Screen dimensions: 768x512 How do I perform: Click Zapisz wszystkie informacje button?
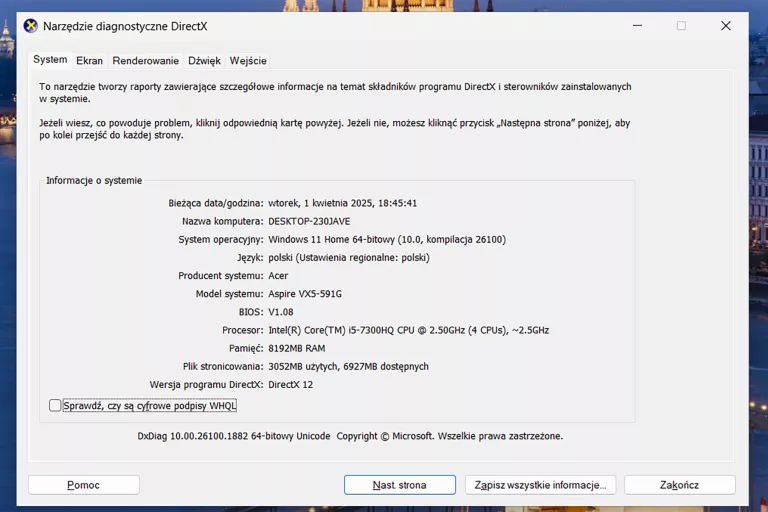click(x=540, y=485)
